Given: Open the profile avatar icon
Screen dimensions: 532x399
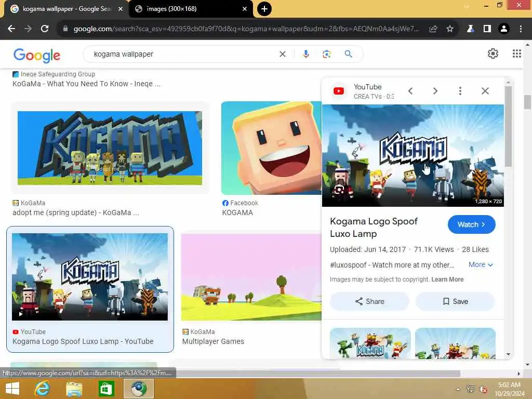Looking at the screenshot, I should click(504, 29).
